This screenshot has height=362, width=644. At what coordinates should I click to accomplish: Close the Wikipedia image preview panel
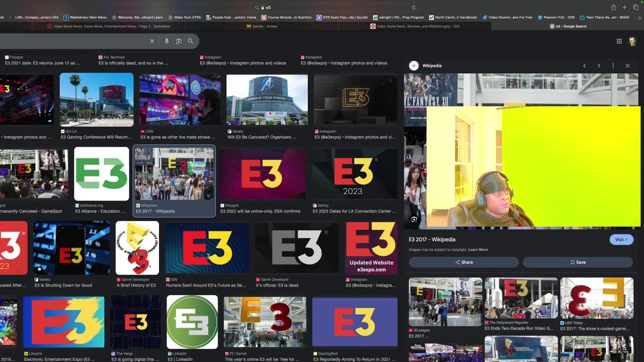(x=627, y=66)
